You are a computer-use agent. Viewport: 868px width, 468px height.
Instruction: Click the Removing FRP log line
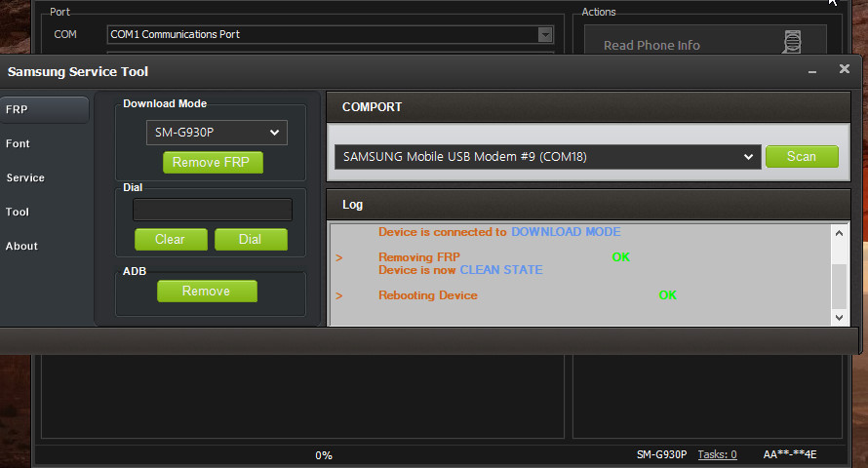(x=419, y=257)
